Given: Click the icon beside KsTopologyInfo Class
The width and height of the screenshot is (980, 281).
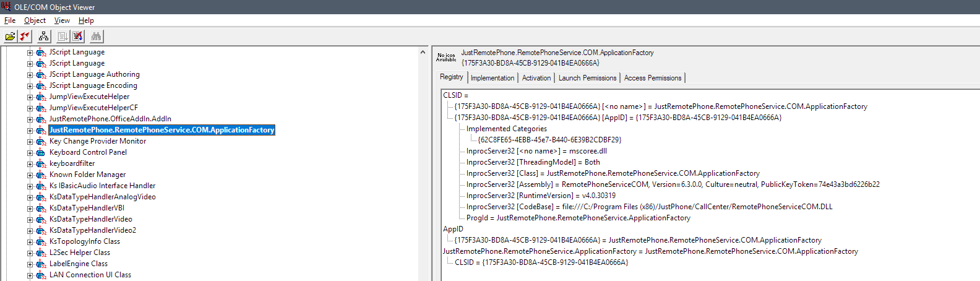Looking at the screenshot, I should (41, 242).
